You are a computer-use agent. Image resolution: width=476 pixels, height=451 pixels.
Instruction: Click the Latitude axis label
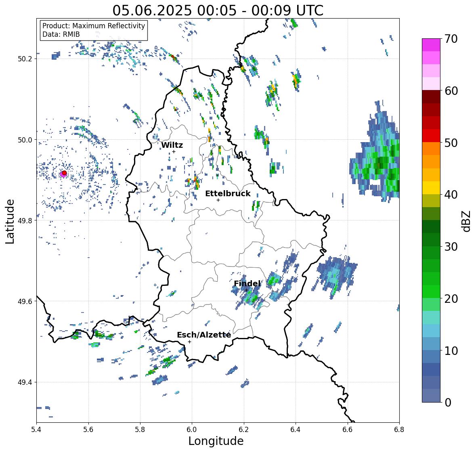tap(10, 221)
